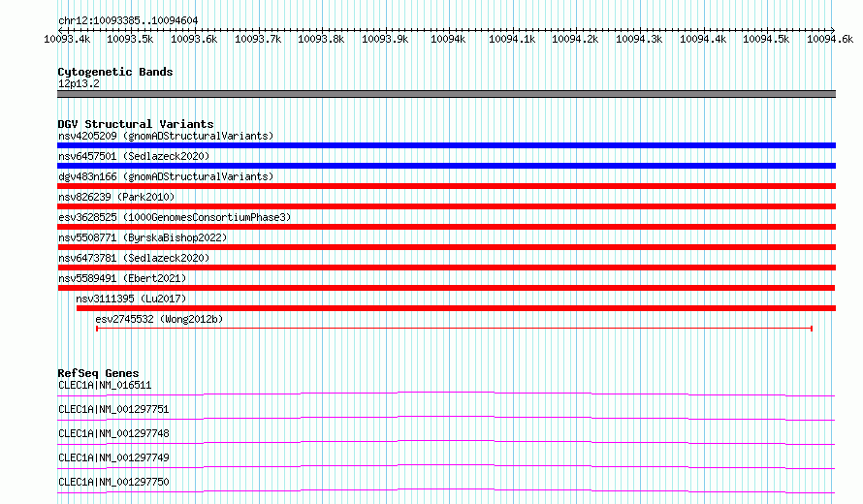863x504 pixels.
Task: Open variant esv3628525 (1000GenomesConsortiumPhase3) label
Action: point(175,217)
